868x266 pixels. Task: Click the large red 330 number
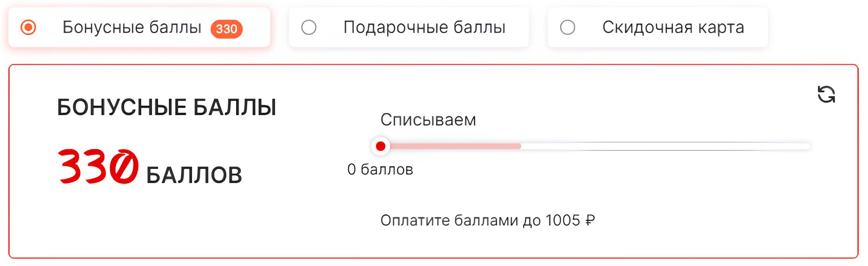pyautogui.click(x=98, y=167)
